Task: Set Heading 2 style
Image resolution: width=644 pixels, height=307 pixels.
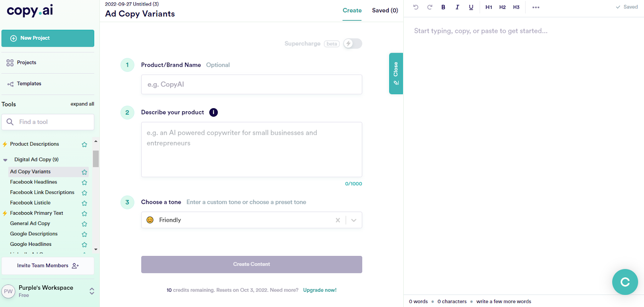Action: (502, 7)
